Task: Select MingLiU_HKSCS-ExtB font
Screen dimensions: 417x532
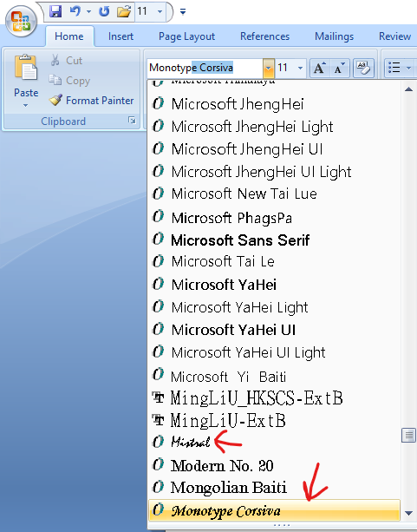Action: point(274,398)
